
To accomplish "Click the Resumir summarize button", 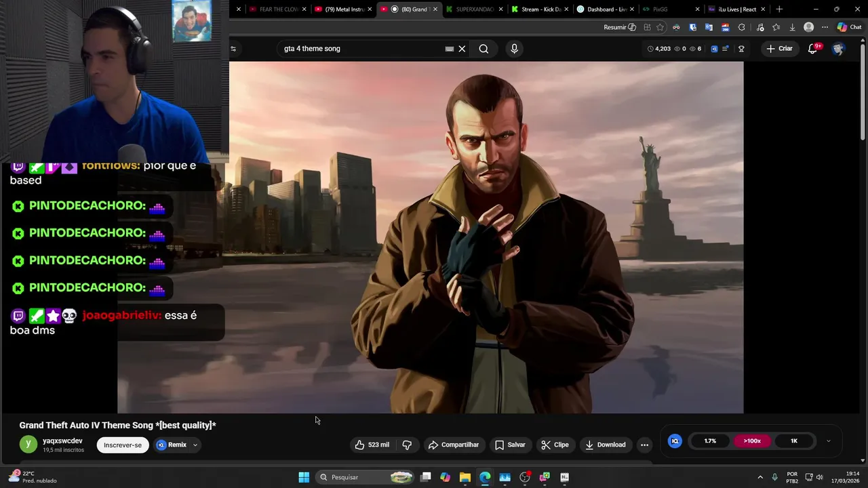I will point(620,27).
